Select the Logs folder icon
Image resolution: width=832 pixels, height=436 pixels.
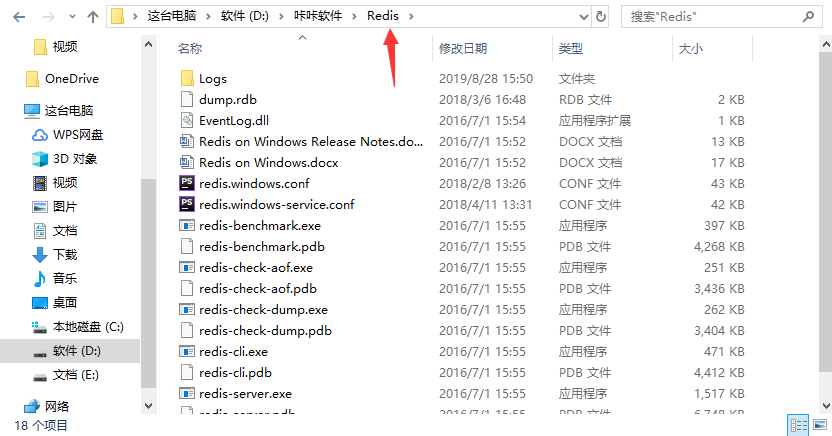pos(187,78)
